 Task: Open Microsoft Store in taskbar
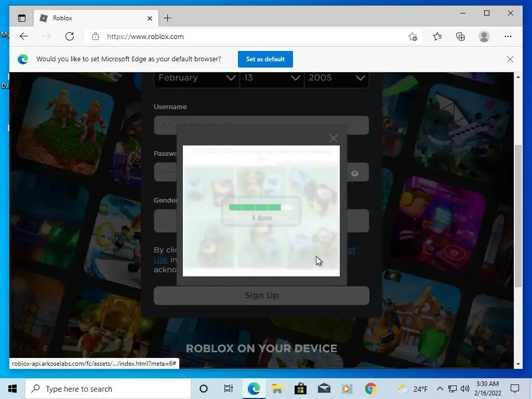[300, 389]
